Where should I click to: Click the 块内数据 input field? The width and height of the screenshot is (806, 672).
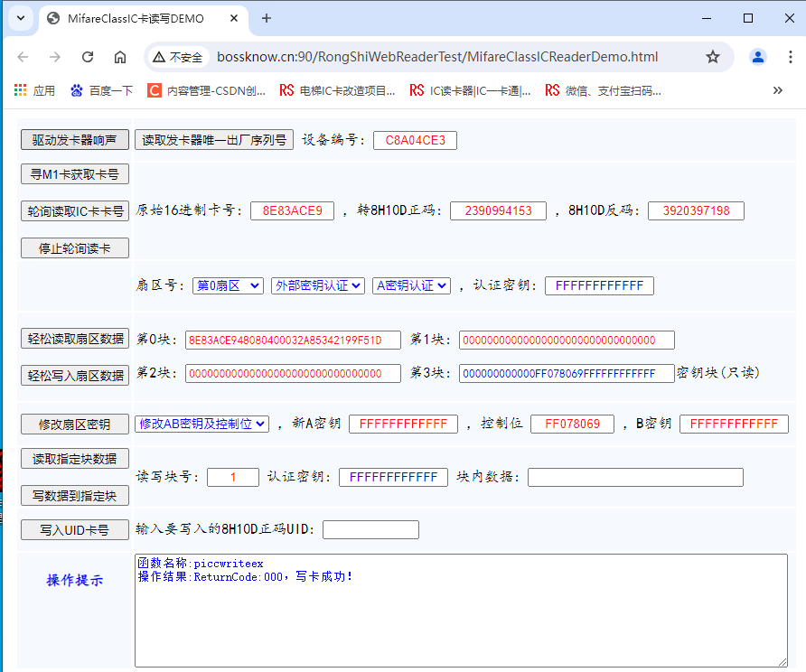(635, 477)
